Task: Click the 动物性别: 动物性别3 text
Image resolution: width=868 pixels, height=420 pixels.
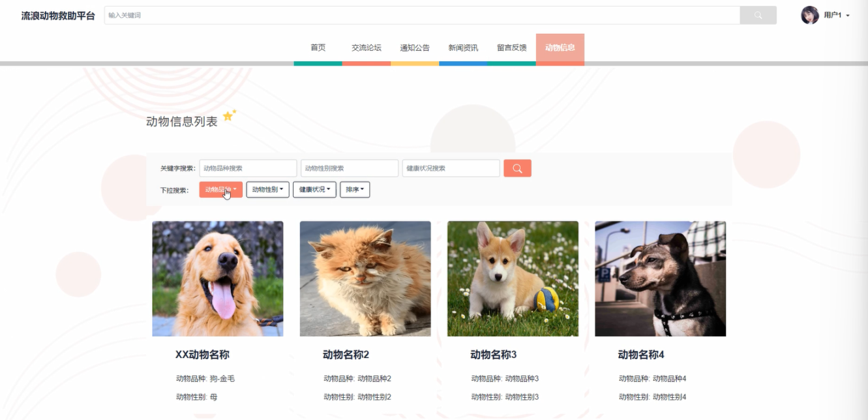Action: 505,397
